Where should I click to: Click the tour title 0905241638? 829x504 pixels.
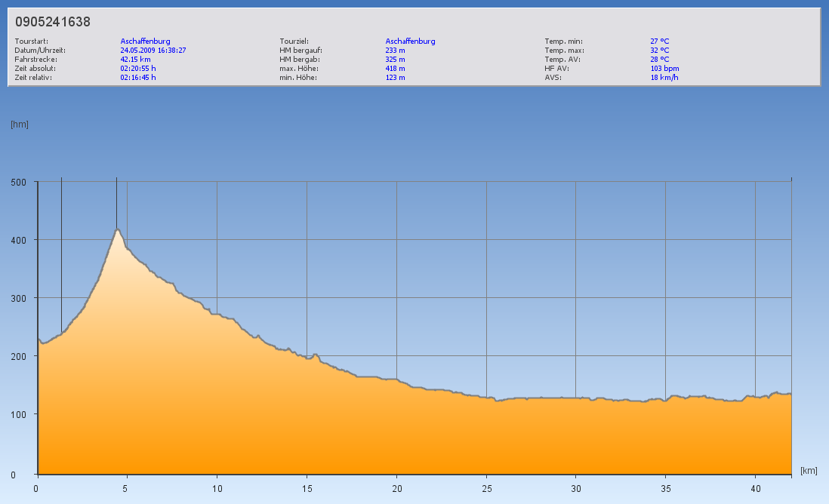(x=53, y=22)
